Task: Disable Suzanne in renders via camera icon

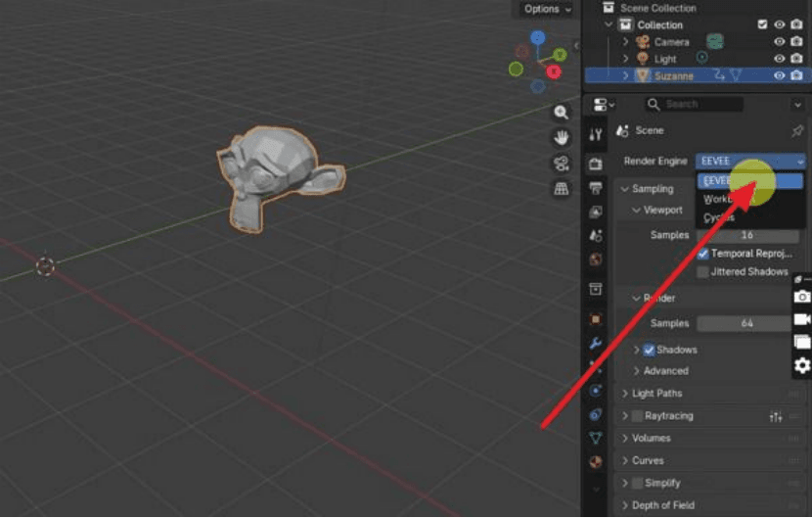Action: [797, 75]
